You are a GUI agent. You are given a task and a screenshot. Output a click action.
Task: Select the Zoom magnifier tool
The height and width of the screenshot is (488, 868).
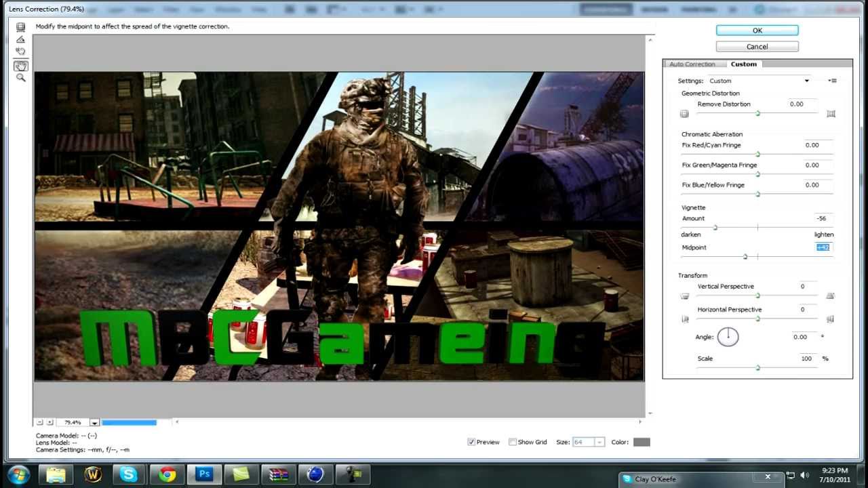[x=20, y=78]
